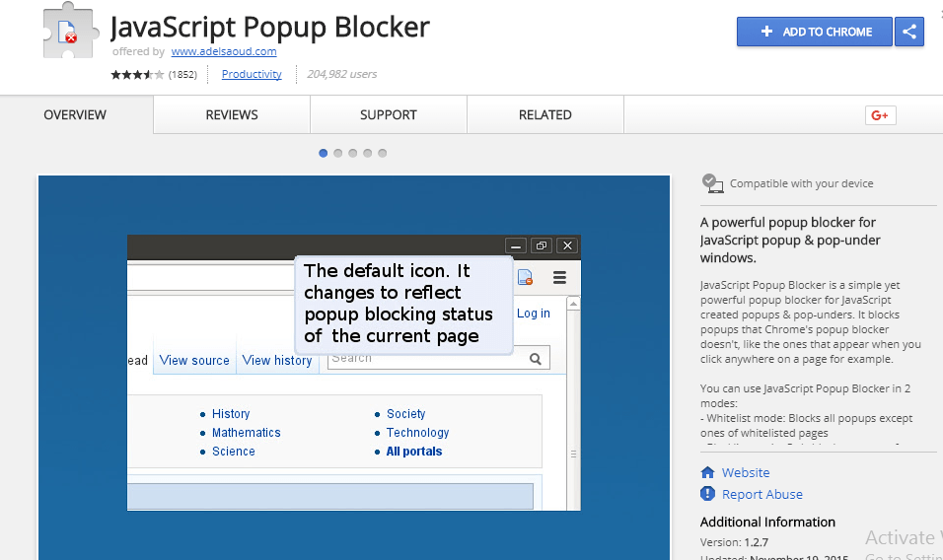
Task: Open the www.adelsaoud.com developer link
Action: coord(224,51)
